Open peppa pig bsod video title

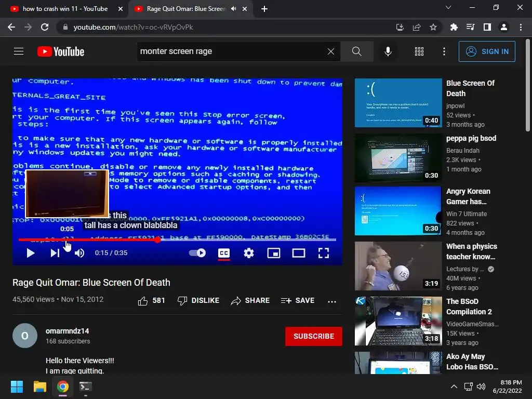coord(471,138)
